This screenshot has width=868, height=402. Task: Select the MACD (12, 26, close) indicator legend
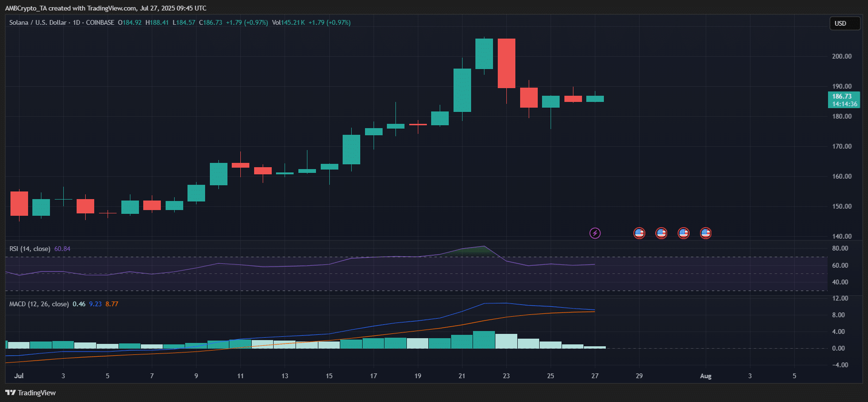(x=39, y=304)
